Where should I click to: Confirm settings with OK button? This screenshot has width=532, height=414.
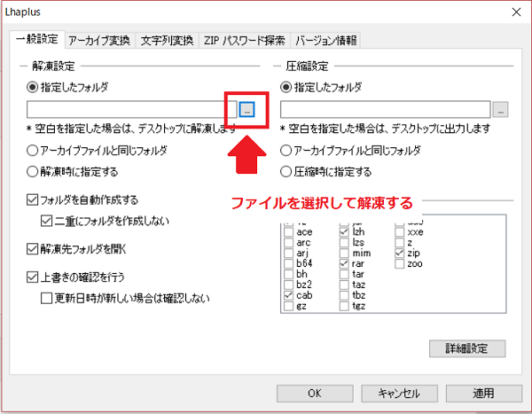[x=315, y=394]
